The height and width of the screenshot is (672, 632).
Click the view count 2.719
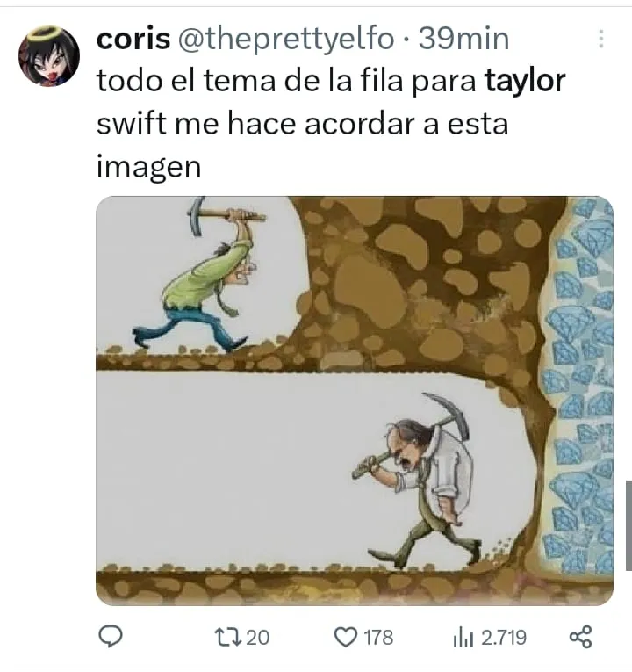504,637
